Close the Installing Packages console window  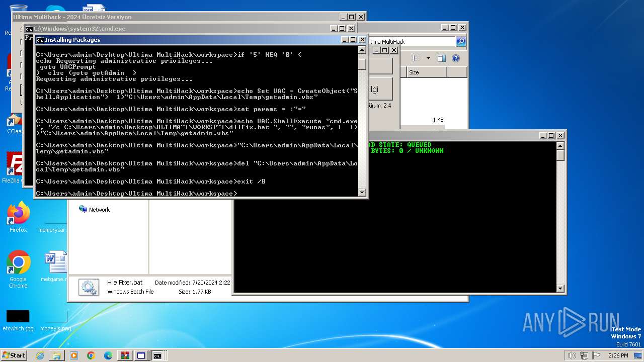[361, 40]
